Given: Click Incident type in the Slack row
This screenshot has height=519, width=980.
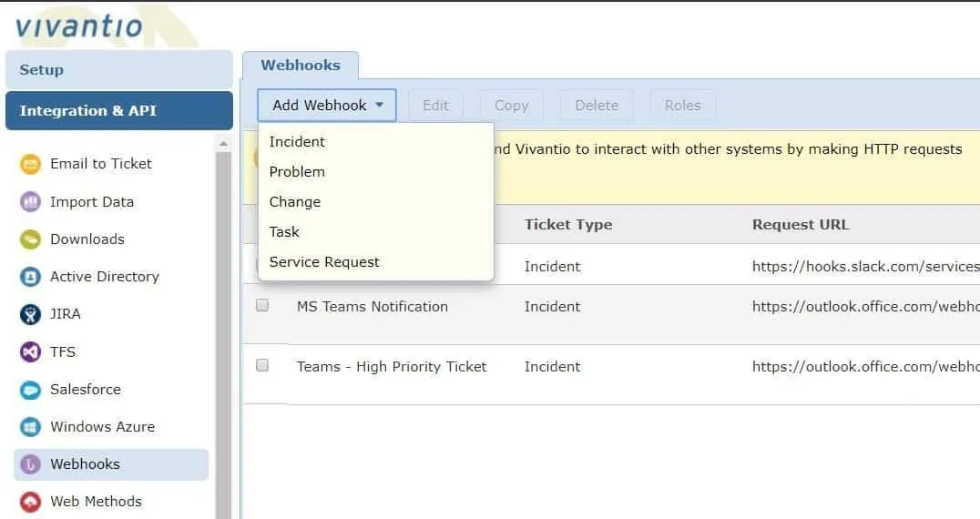Looking at the screenshot, I should click(x=553, y=267).
